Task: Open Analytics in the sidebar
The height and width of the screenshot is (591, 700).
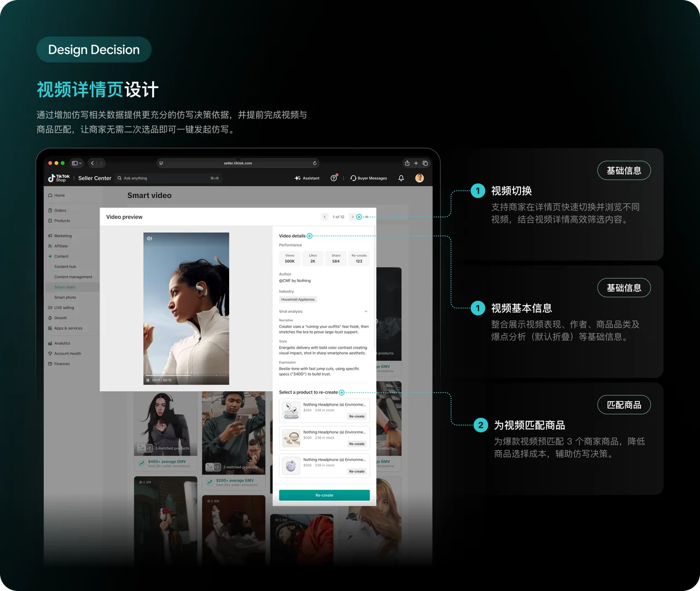Action: 59,343
